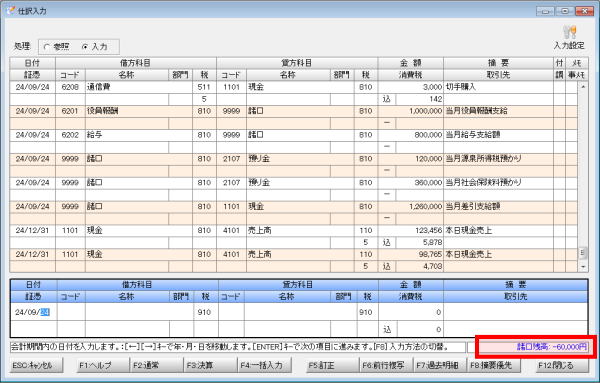The image size is (600, 383).
Task: Click debit tax field showing 910
Action: point(205,312)
